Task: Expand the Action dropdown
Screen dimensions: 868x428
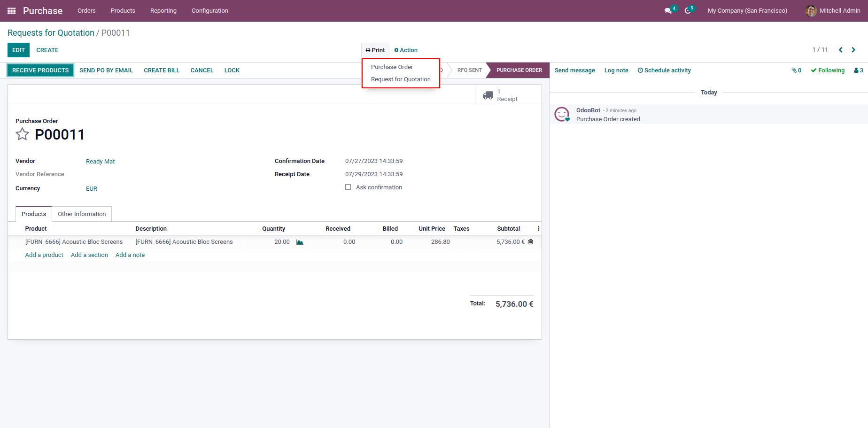Action: pyautogui.click(x=406, y=50)
